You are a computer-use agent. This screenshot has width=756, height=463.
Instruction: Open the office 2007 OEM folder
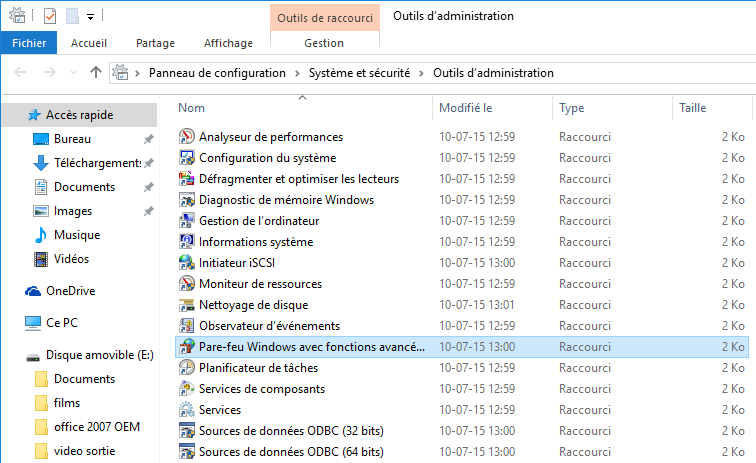click(97, 427)
